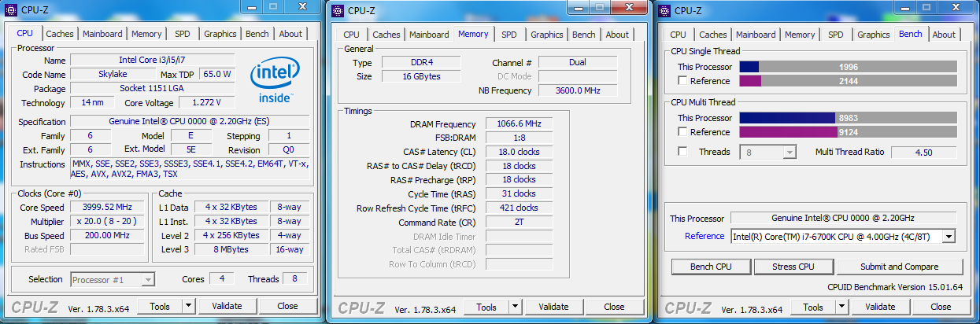Click the Channel # value Dual
980x324 pixels.
(x=577, y=63)
